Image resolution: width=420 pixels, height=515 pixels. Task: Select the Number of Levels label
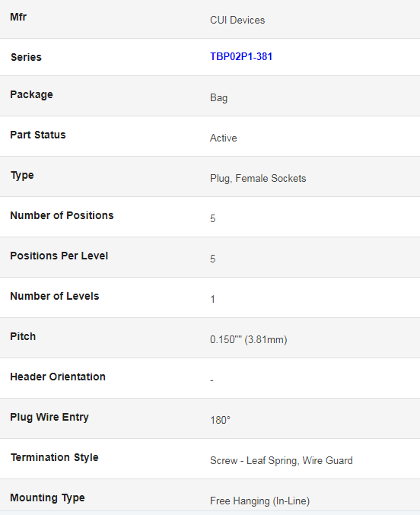pyautogui.click(x=55, y=296)
